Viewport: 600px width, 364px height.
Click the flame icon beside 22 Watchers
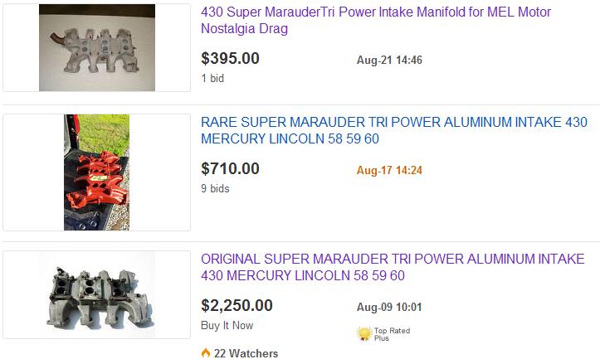(205, 353)
